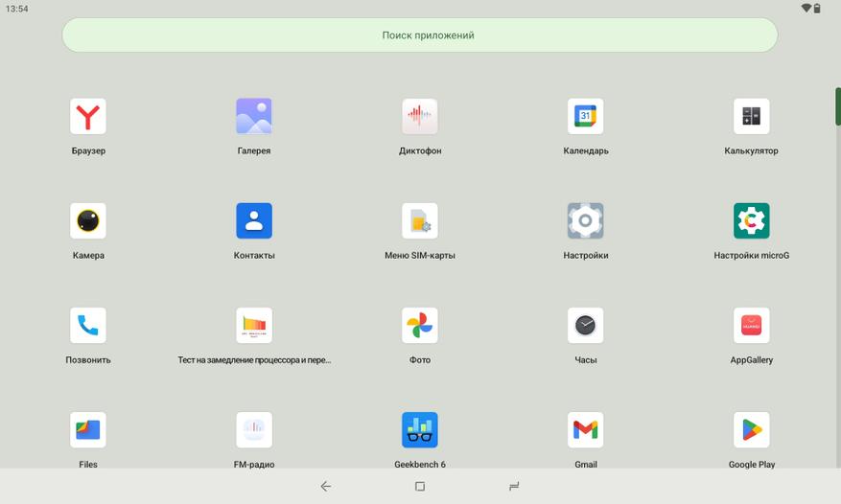The height and width of the screenshot is (504, 841).
Task: Tap the Back navigation arrow
Action: (x=326, y=487)
